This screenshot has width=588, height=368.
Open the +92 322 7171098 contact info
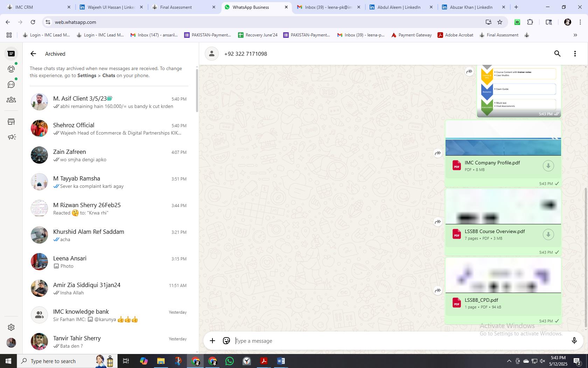[x=245, y=54]
